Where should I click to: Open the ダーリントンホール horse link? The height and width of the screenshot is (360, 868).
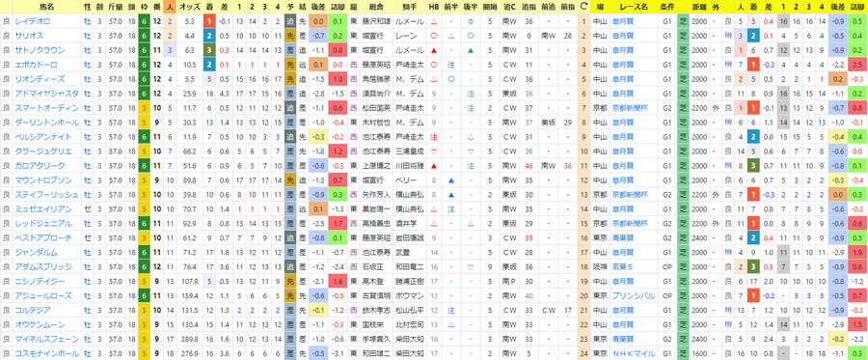pyautogui.click(x=47, y=122)
